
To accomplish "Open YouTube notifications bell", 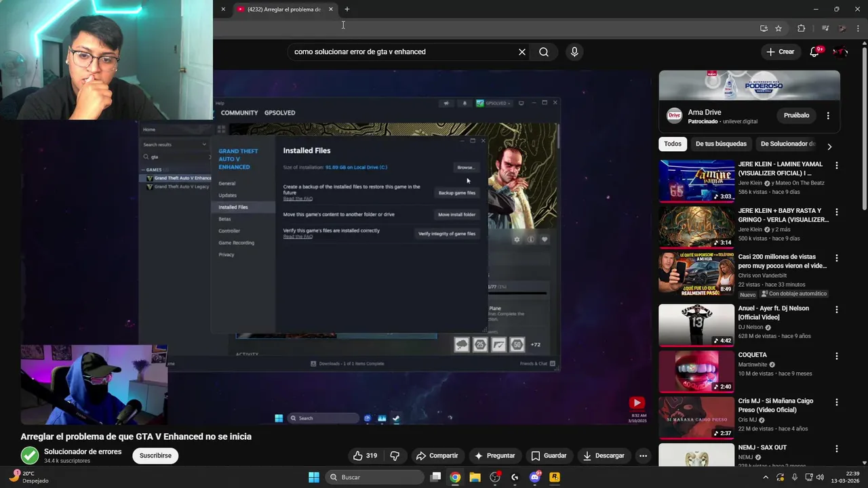I will click(814, 52).
